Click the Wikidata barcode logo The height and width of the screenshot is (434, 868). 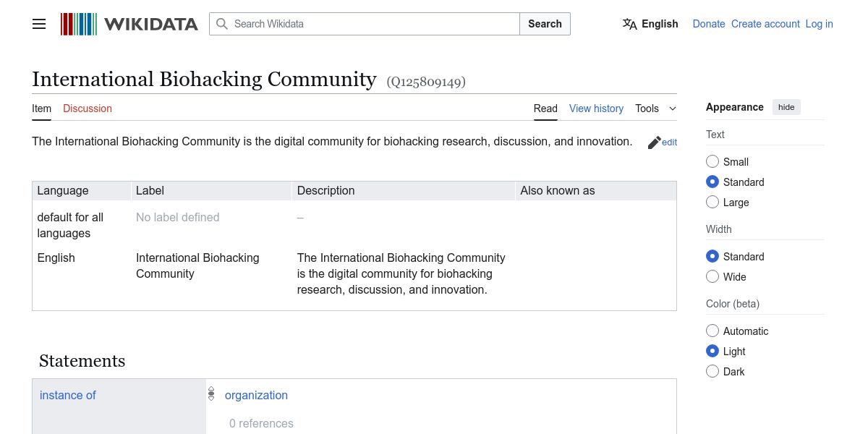[79, 24]
